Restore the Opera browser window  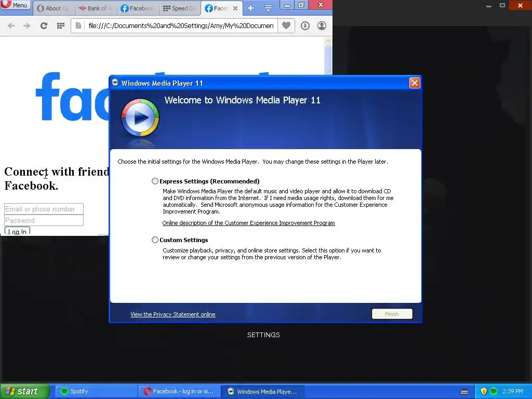coord(301,5)
